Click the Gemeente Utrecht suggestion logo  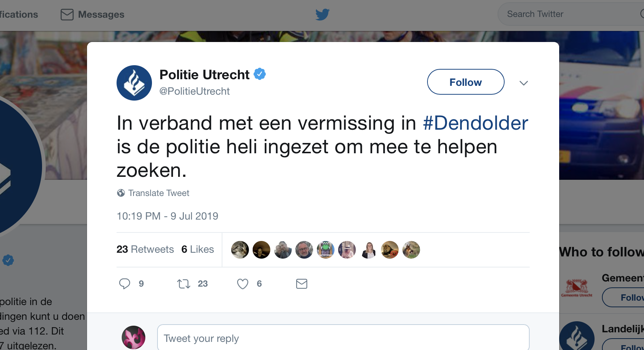click(x=577, y=288)
